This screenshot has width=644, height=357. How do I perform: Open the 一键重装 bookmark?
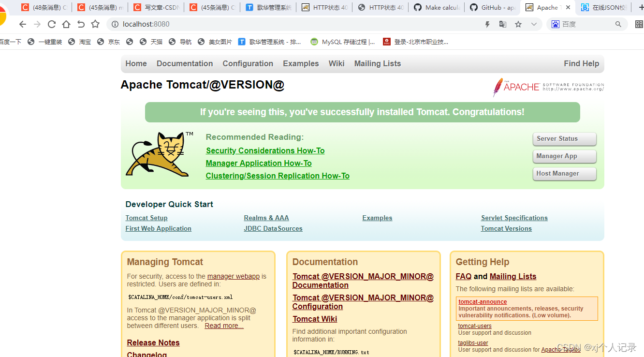point(45,42)
